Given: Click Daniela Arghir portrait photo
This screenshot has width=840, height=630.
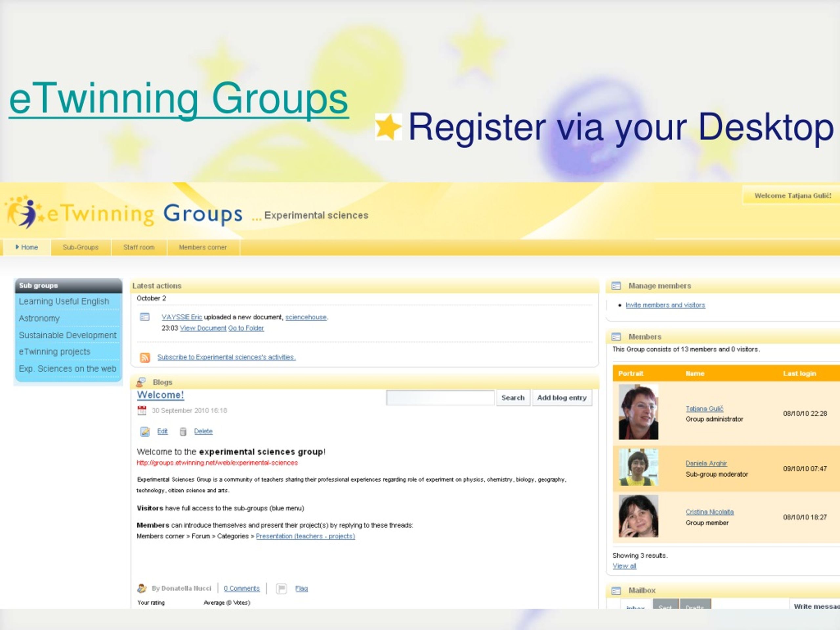Looking at the screenshot, I should click(638, 467).
